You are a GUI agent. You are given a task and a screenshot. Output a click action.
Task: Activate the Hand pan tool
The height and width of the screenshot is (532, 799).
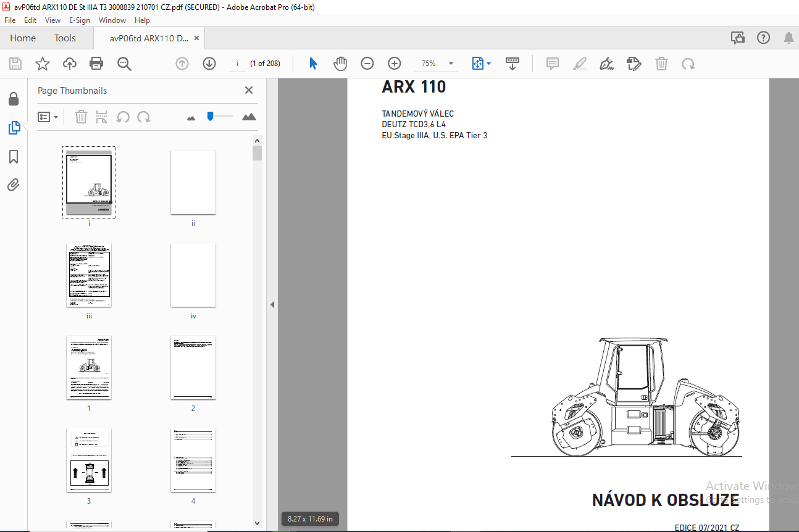pos(340,64)
